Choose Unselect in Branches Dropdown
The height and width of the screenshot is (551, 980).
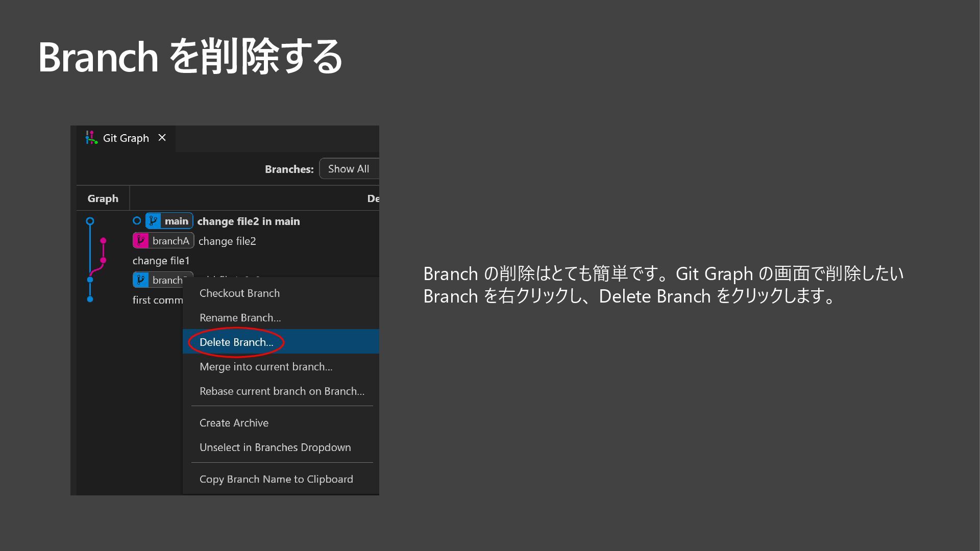point(275,447)
